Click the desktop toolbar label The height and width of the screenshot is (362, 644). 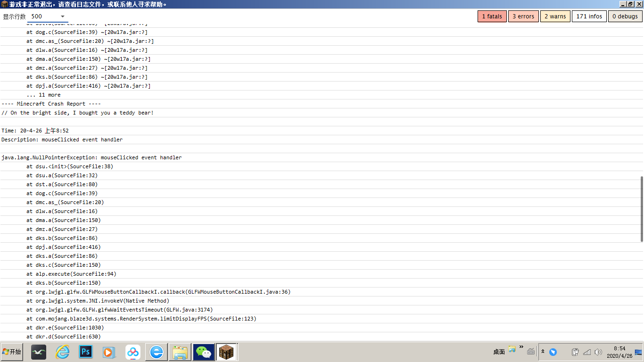pyautogui.click(x=499, y=352)
